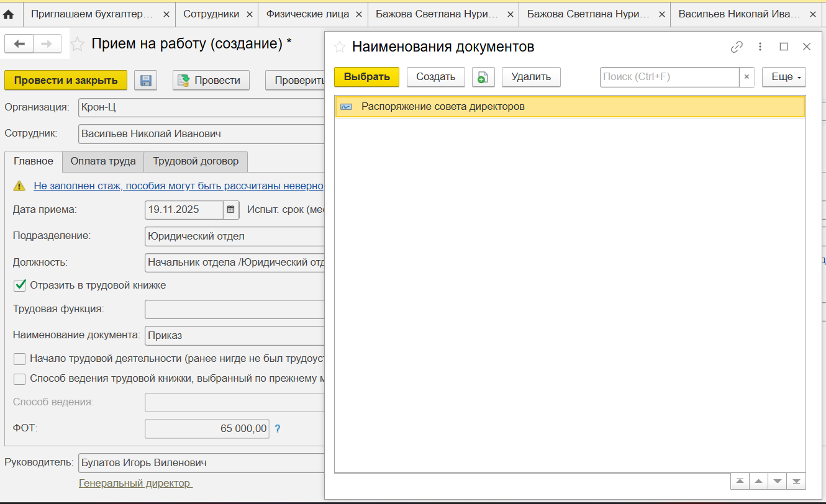Image resolution: width=826 pixels, height=504 pixels.
Task: Open the Еще dropdown in the dialog
Action: [x=783, y=77]
